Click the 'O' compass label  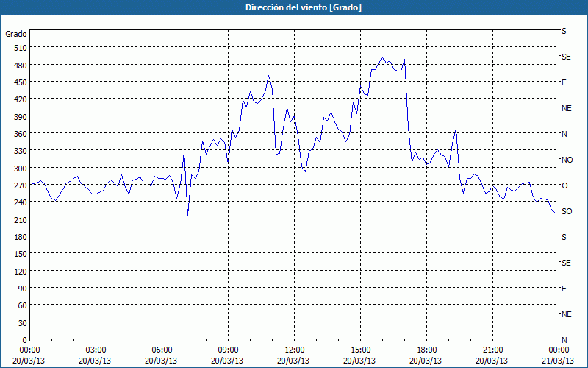[564, 185]
